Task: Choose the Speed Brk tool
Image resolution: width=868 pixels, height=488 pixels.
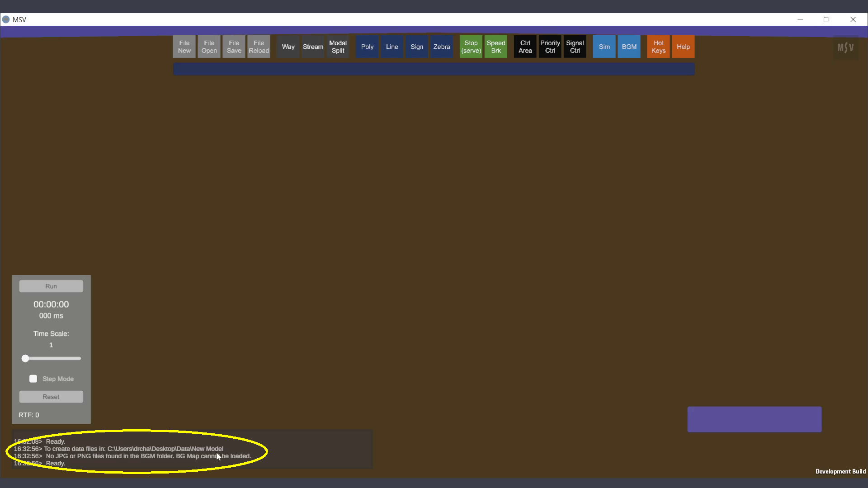Action: point(496,47)
